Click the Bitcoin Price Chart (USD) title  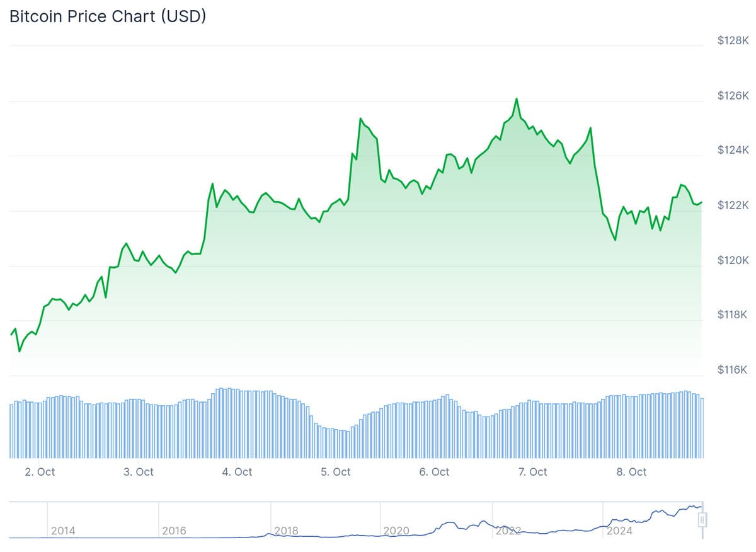click(x=108, y=17)
